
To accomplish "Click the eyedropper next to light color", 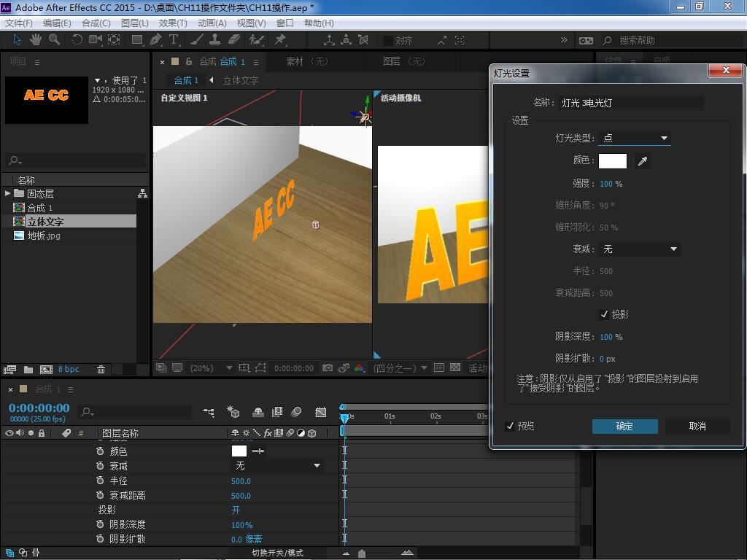I will point(643,161).
